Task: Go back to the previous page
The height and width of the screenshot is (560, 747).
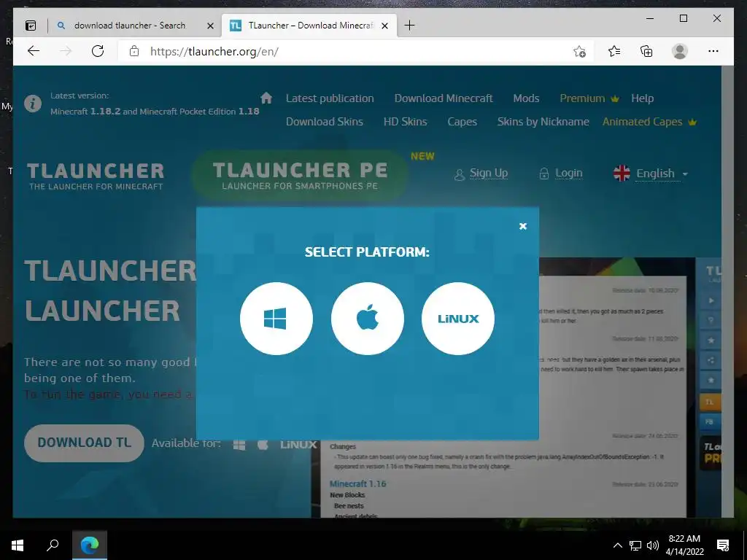Action: [34, 51]
